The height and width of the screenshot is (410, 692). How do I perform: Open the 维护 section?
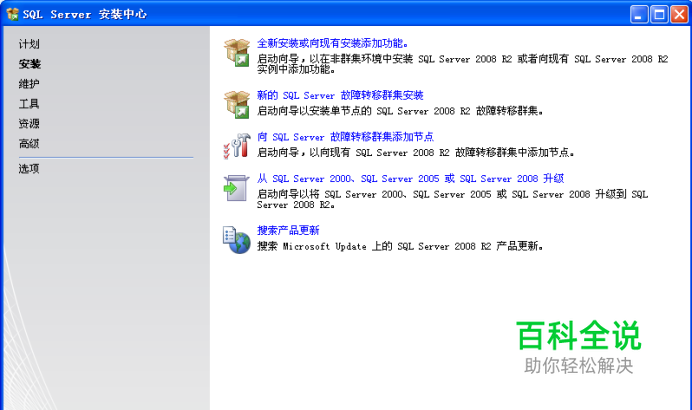pos(29,84)
